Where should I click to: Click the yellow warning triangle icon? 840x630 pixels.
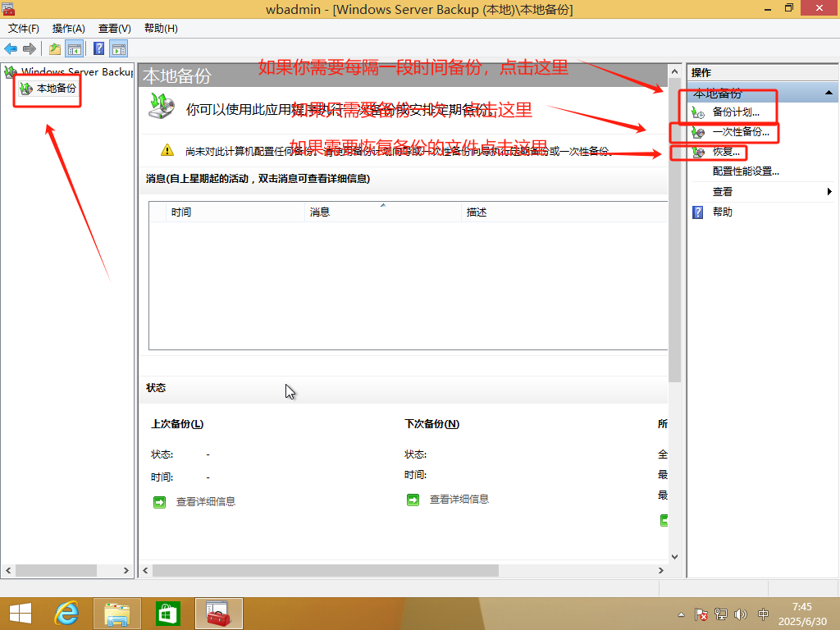167,150
